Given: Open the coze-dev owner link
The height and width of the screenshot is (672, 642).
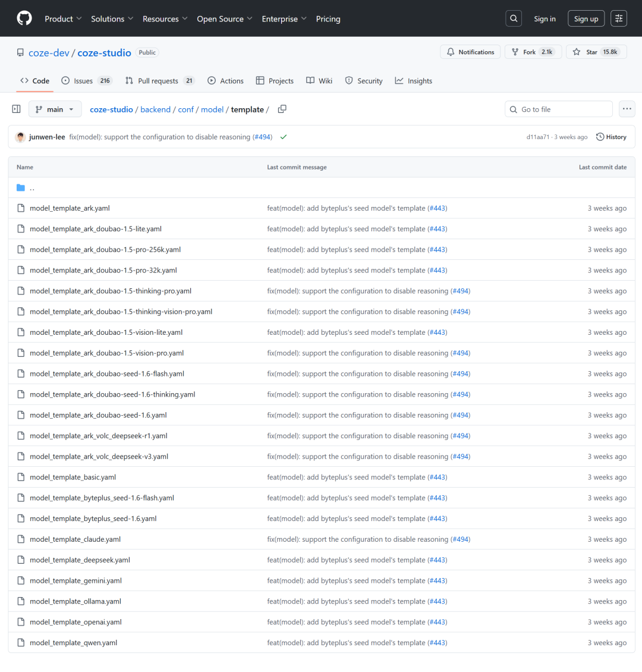Looking at the screenshot, I should click(x=49, y=53).
